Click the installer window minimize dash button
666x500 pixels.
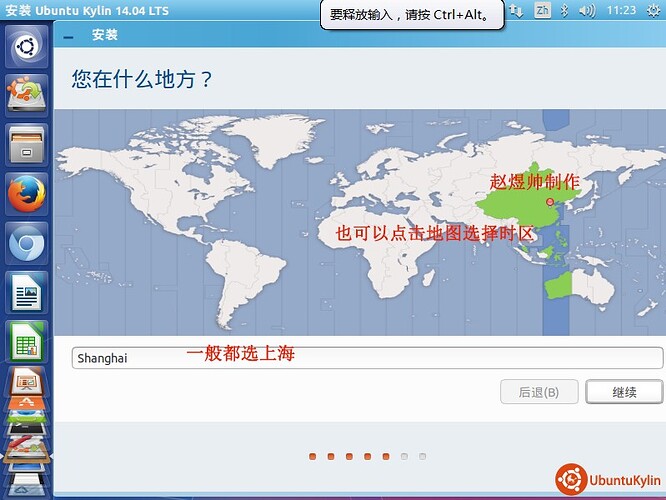[x=68, y=37]
